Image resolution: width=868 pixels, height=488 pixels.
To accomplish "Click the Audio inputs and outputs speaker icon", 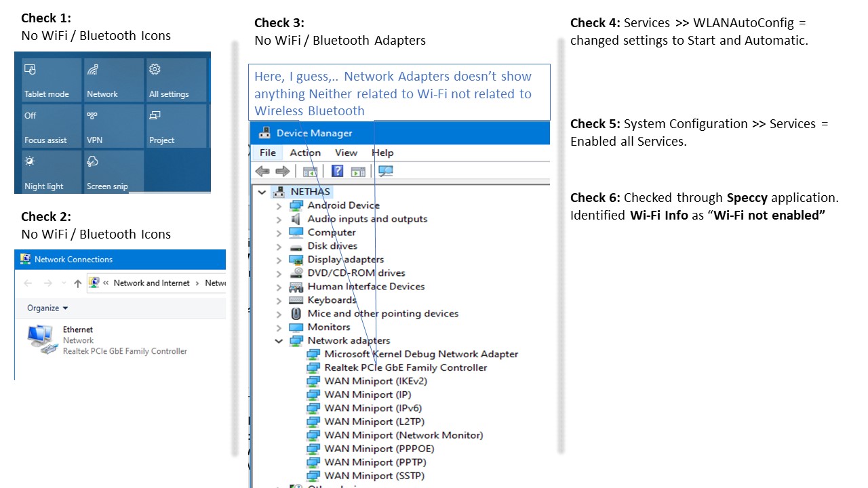I will tap(296, 219).
